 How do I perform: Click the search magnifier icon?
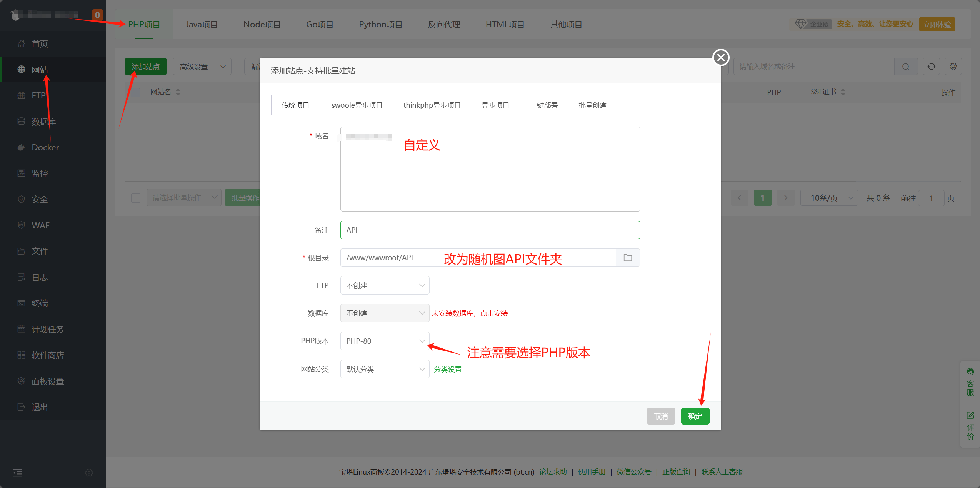click(x=905, y=67)
